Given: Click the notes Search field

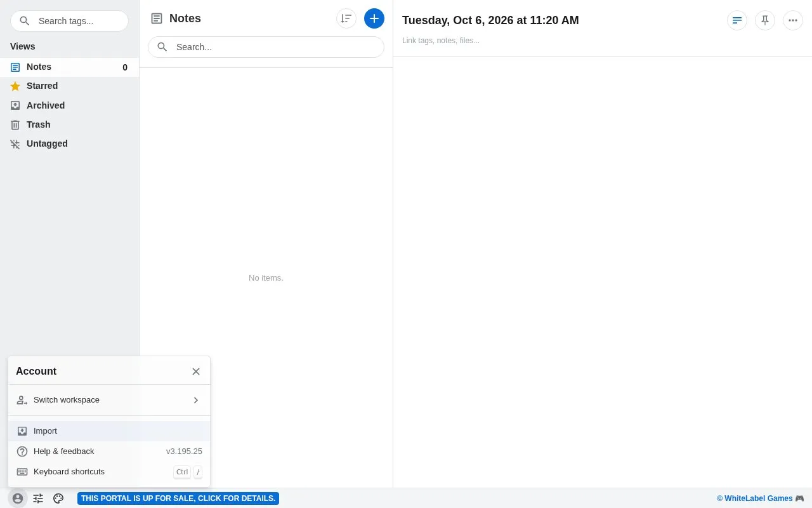Looking at the screenshot, I should pos(266,47).
